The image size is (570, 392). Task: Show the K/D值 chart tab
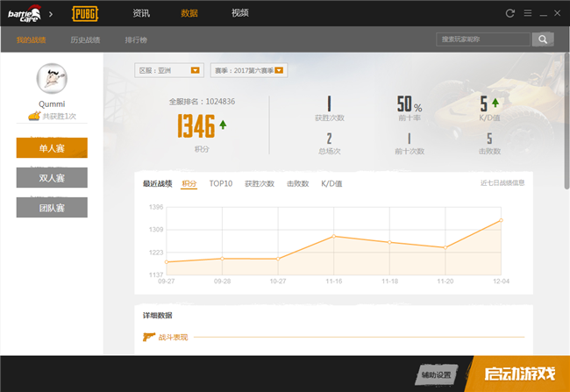pyautogui.click(x=331, y=183)
